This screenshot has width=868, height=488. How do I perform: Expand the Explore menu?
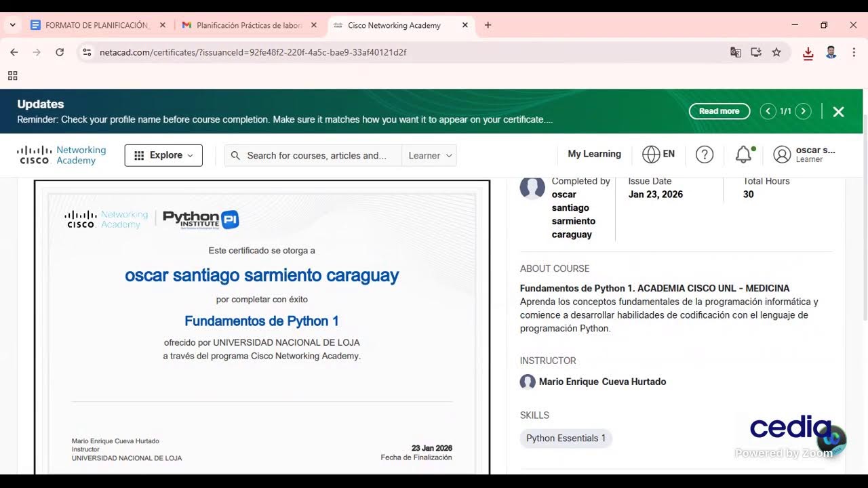(163, 155)
